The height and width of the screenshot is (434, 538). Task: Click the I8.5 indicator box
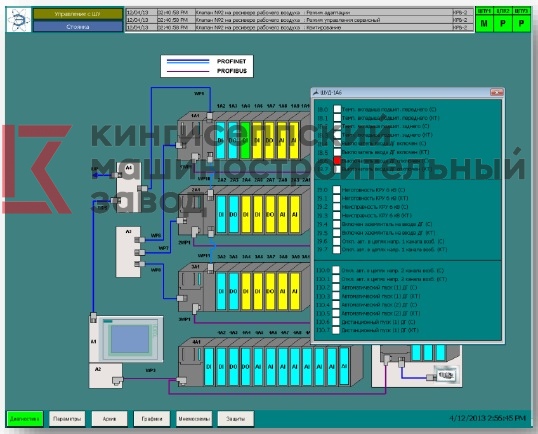337,152
